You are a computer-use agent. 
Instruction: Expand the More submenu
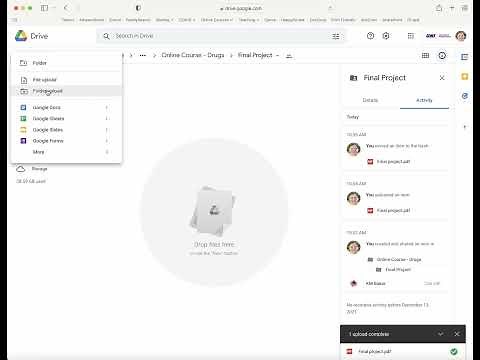(x=67, y=152)
